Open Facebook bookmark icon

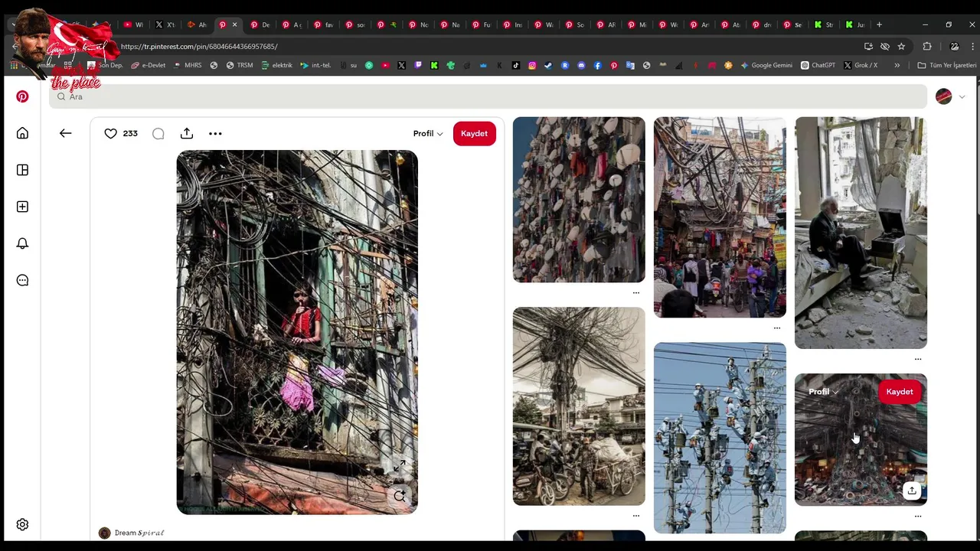click(597, 65)
